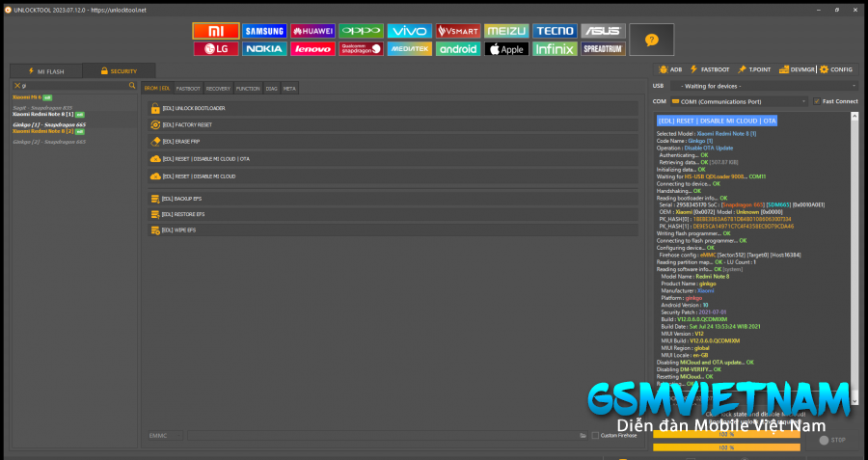Select the Meizu brand logo

506,31
